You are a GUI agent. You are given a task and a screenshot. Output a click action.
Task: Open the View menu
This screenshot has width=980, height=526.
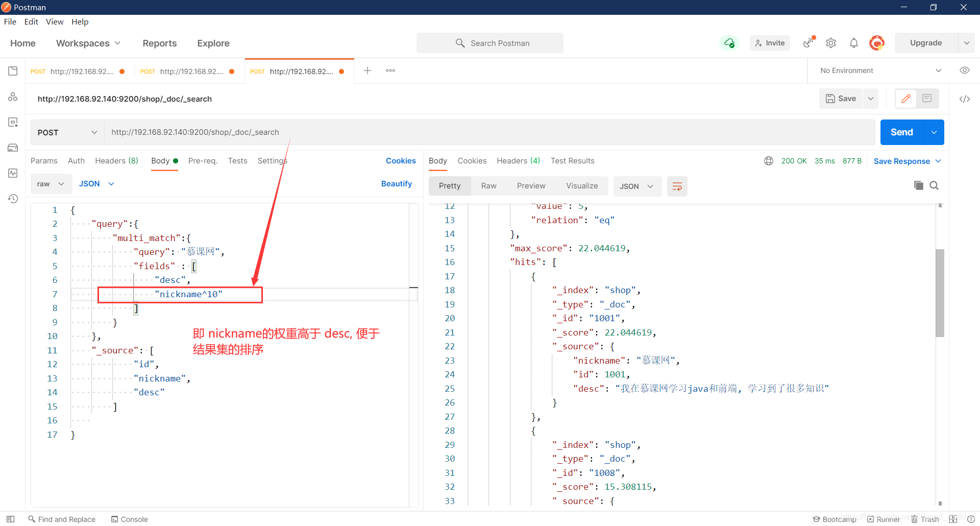click(55, 21)
